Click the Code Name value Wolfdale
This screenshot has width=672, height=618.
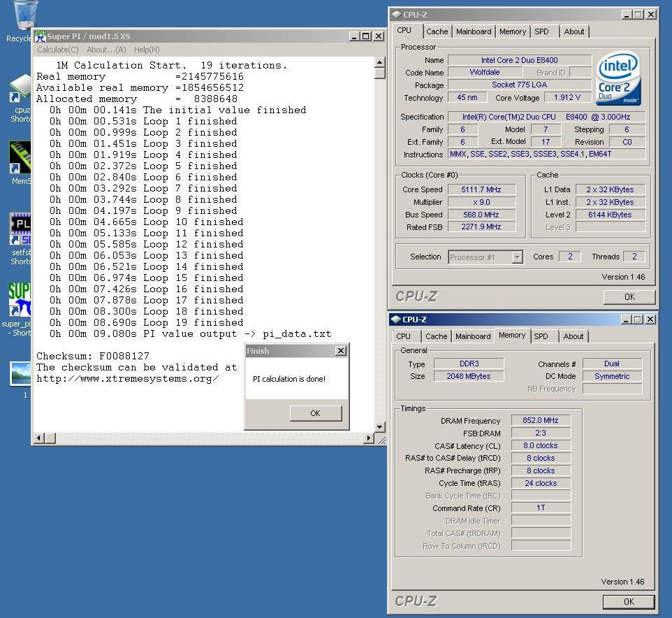[x=485, y=73]
